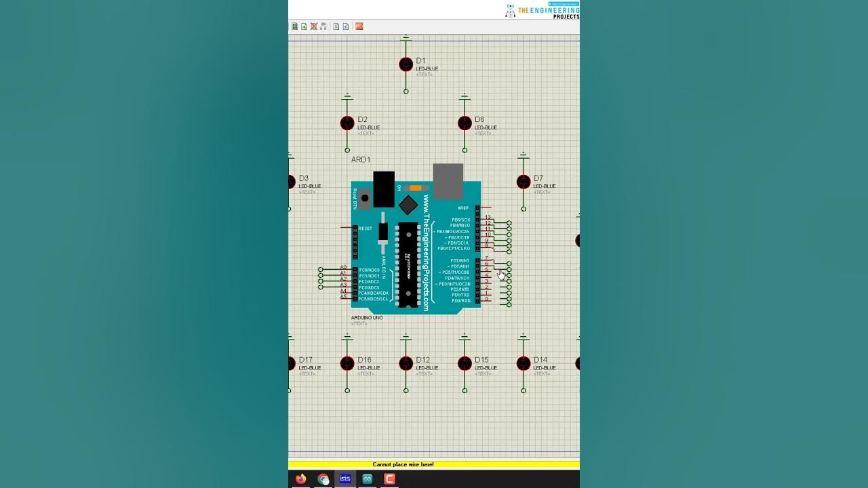Click the LED-BLUE text under D2
The image size is (868, 488).
[x=369, y=127]
